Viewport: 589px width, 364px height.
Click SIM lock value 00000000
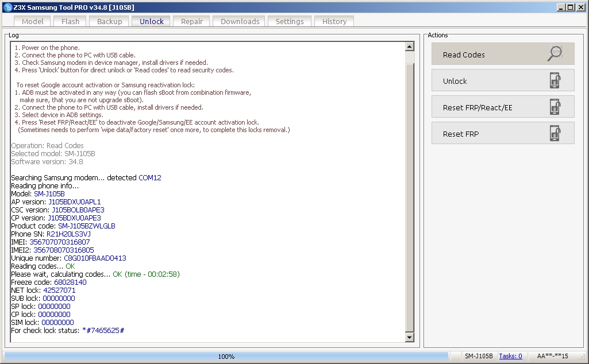(x=57, y=323)
